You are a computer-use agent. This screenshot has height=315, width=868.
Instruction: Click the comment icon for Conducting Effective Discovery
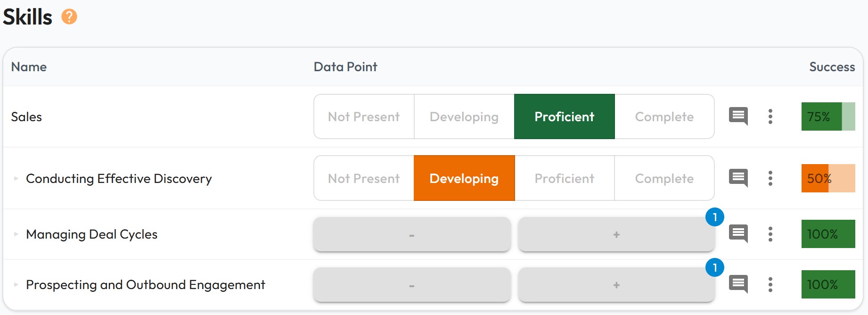(738, 178)
